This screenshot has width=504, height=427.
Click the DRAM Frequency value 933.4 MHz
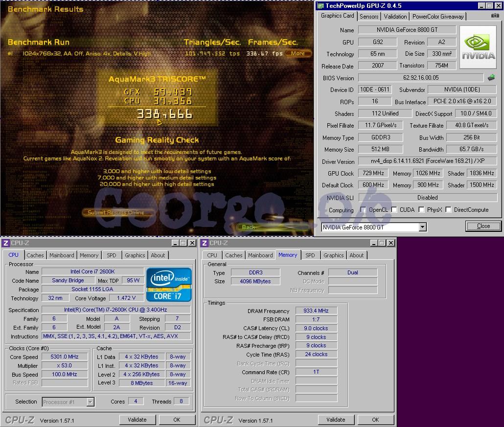click(316, 311)
